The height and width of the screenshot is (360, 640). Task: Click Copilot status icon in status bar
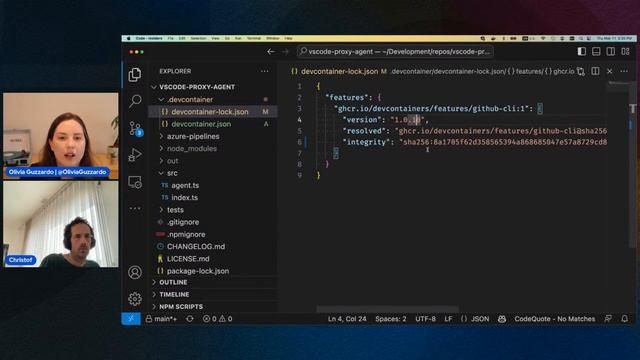tap(502, 319)
